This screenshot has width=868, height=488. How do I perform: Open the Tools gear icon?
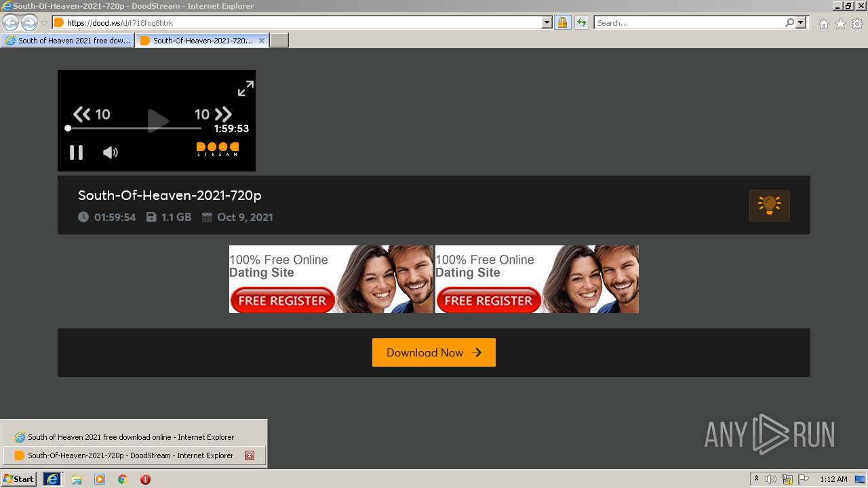857,24
